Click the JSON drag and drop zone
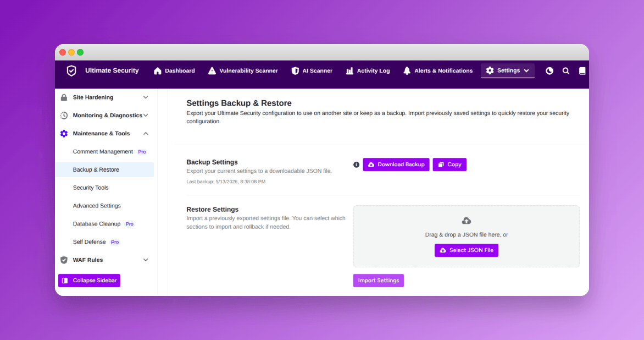Viewport: 644px width, 340px height. coord(467,237)
